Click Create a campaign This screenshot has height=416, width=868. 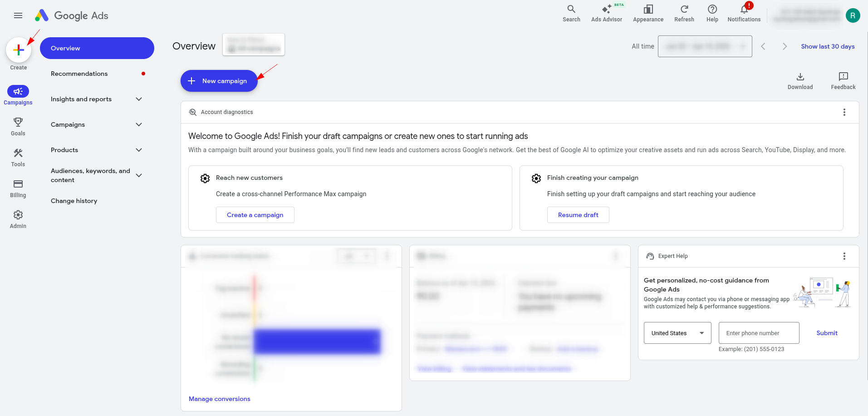255,215
